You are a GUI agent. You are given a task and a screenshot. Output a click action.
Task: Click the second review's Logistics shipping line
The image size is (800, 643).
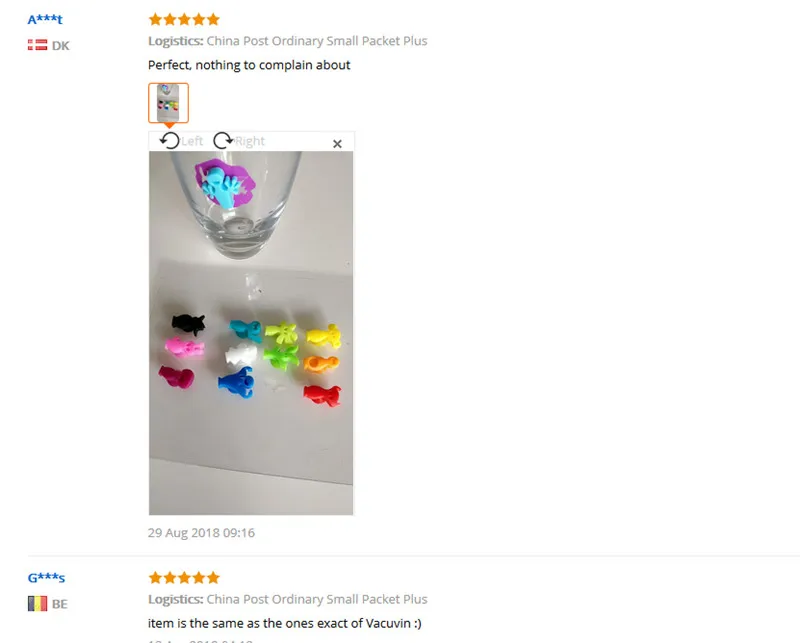pyautogui.click(x=288, y=599)
